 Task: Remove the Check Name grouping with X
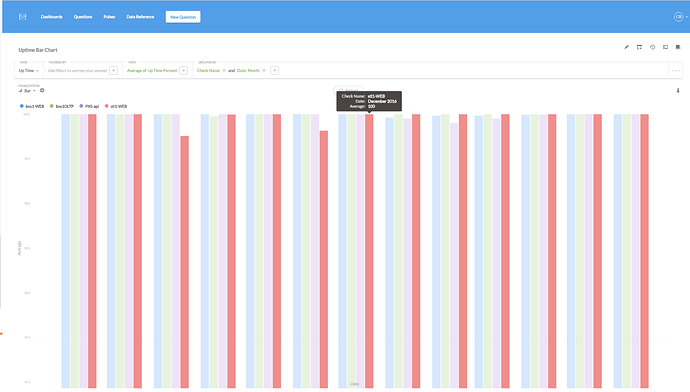[224, 70]
